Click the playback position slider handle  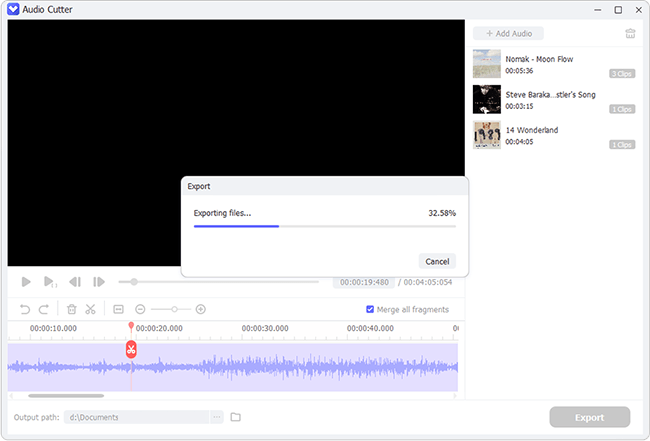[x=134, y=282]
